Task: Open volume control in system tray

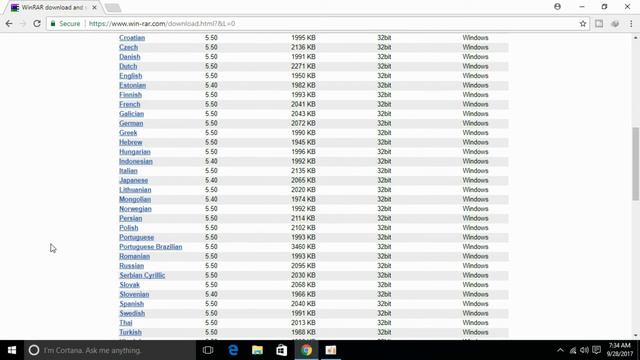Action: click(x=584, y=350)
